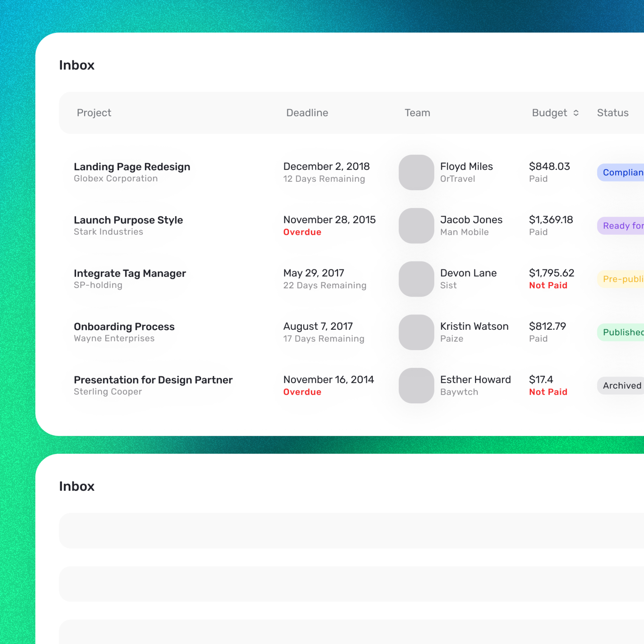This screenshot has width=644, height=644.
Task: Click the gray Archived status badge
Action: [621, 386]
